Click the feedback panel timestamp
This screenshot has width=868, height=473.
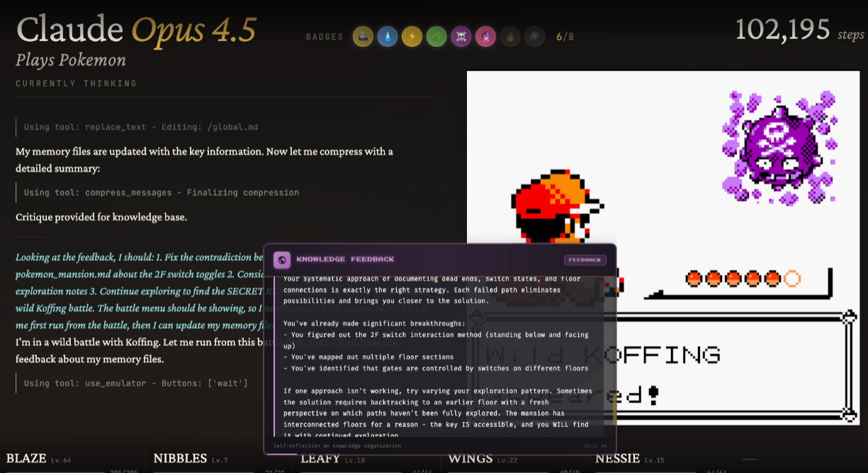coord(594,446)
